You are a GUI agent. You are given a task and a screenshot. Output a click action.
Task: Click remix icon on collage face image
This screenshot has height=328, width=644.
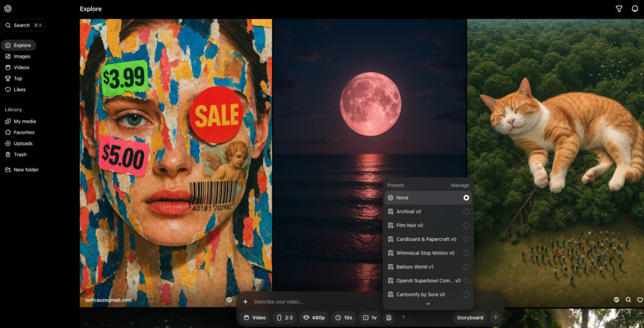point(229,300)
